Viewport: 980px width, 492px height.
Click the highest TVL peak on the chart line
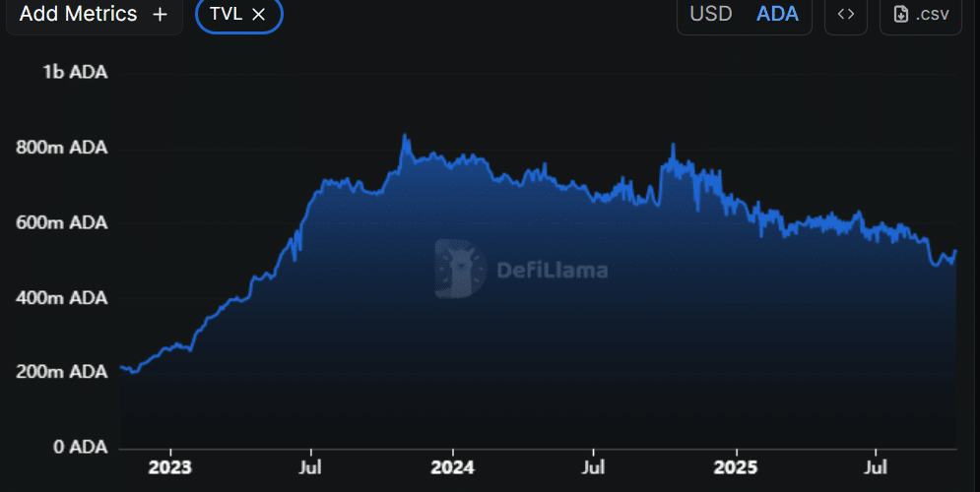pyautogui.click(x=405, y=136)
